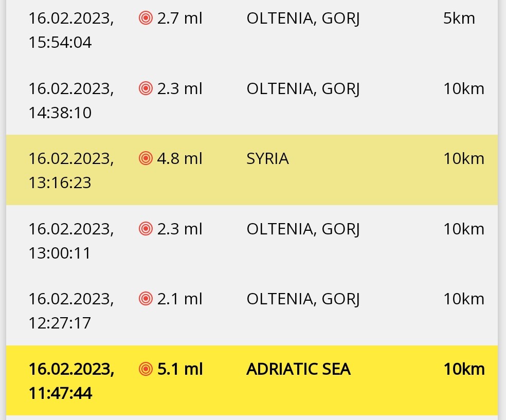Screen dimensions: 506x420
Task: Click the 15:54:04 timestamp
Action: click(60, 42)
